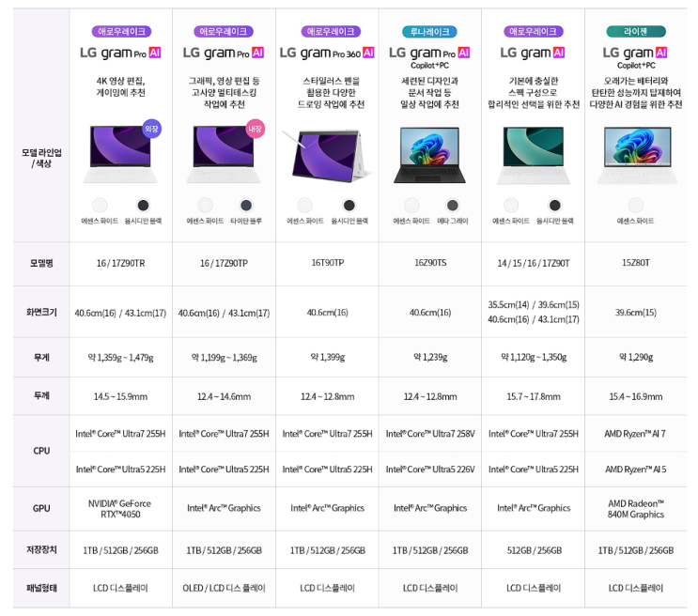Click the LG gram Pro 360 AI logo
Screen dimensions: 698x616
pyautogui.click(x=327, y=53)
